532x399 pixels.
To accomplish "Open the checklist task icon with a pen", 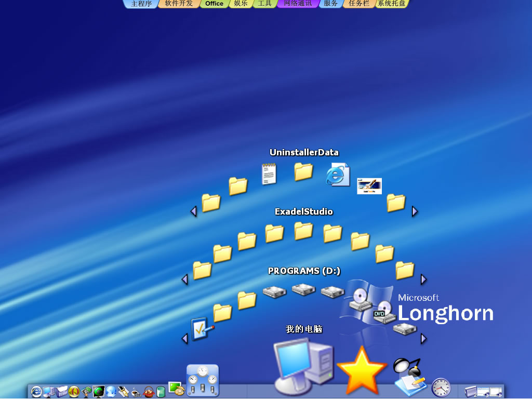I will coord(202,328).
